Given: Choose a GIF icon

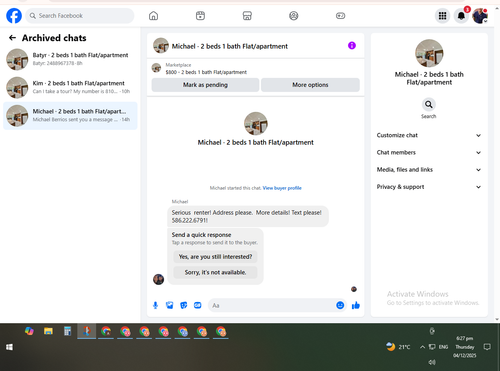Looking at the screenshot, I should (198, 305).
